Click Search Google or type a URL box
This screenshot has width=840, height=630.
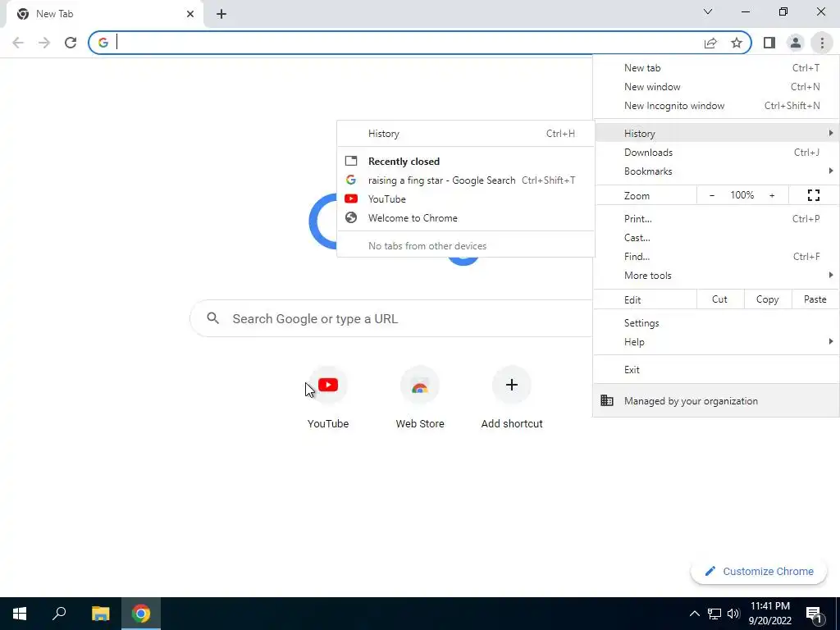pos(391,319)
